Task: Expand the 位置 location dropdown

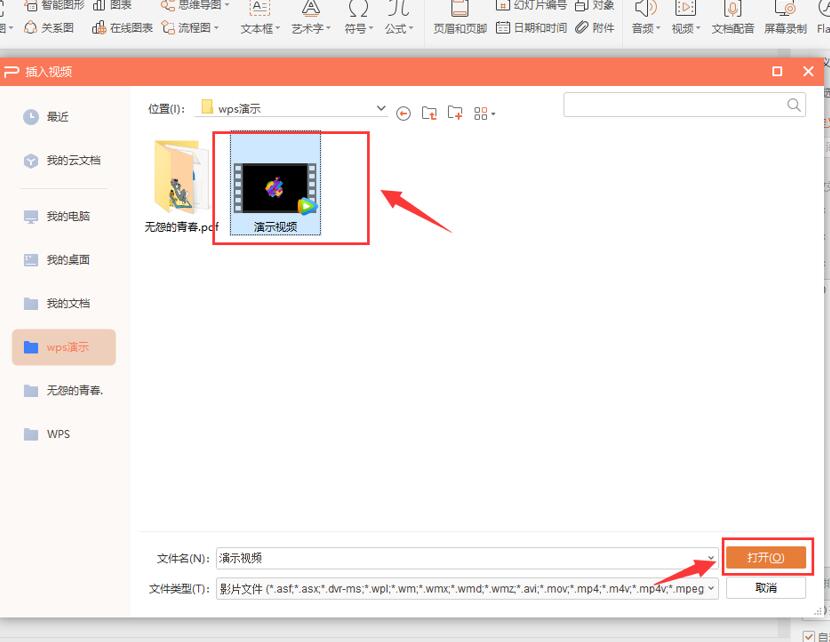Action: coord(381,107)
